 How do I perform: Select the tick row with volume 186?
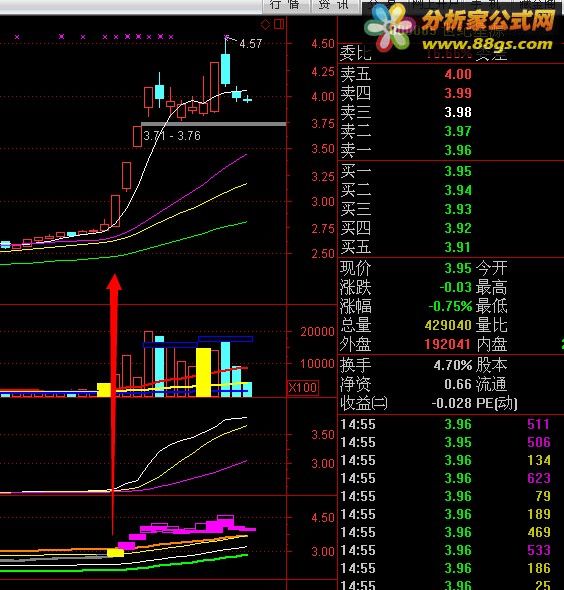(451, 568)
